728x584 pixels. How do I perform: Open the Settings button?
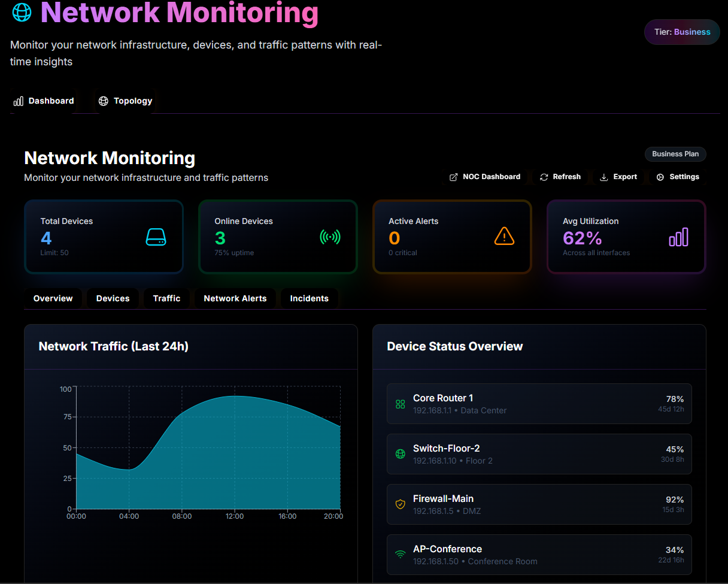click(678, 177)
